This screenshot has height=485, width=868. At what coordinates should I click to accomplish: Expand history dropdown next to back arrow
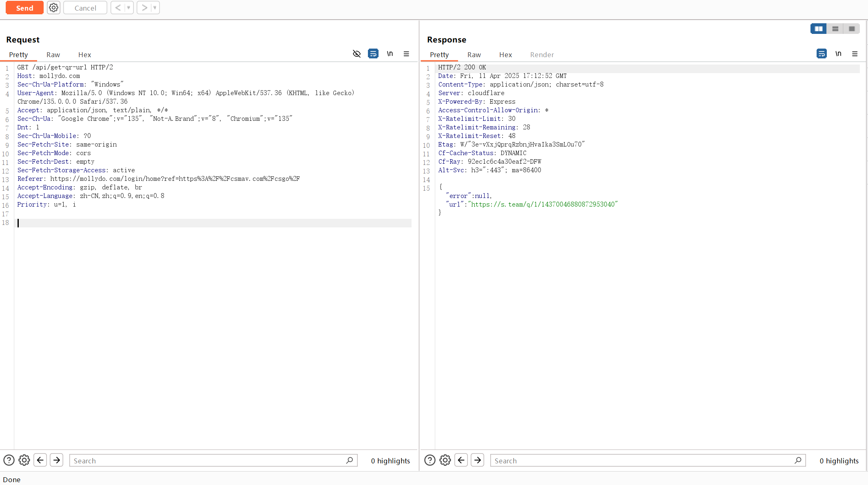click(128, 8)
